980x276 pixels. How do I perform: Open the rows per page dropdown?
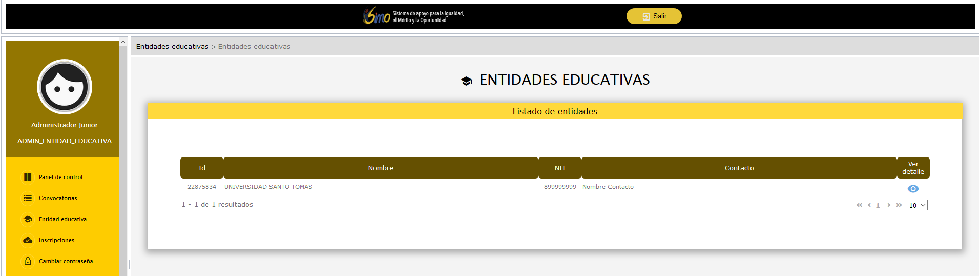click(x=917, y=205)
